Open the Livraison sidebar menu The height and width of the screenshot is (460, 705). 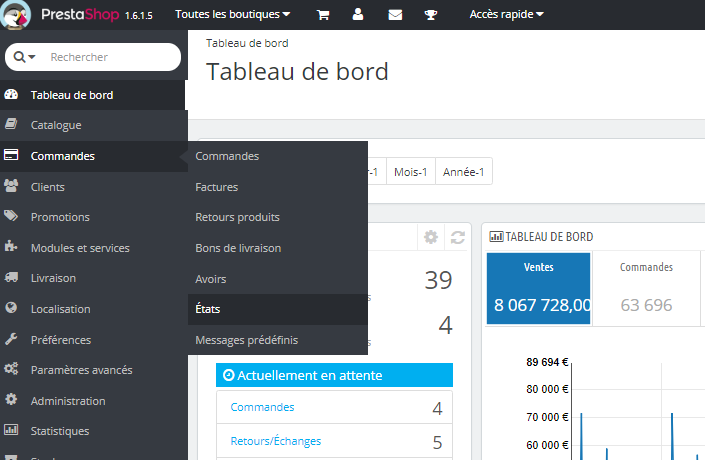[x=94, y=278]
